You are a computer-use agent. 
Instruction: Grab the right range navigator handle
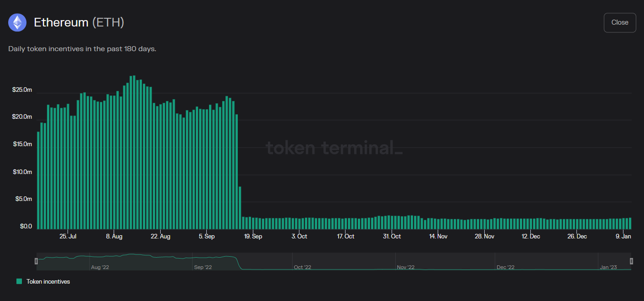[x=632, y=261]
